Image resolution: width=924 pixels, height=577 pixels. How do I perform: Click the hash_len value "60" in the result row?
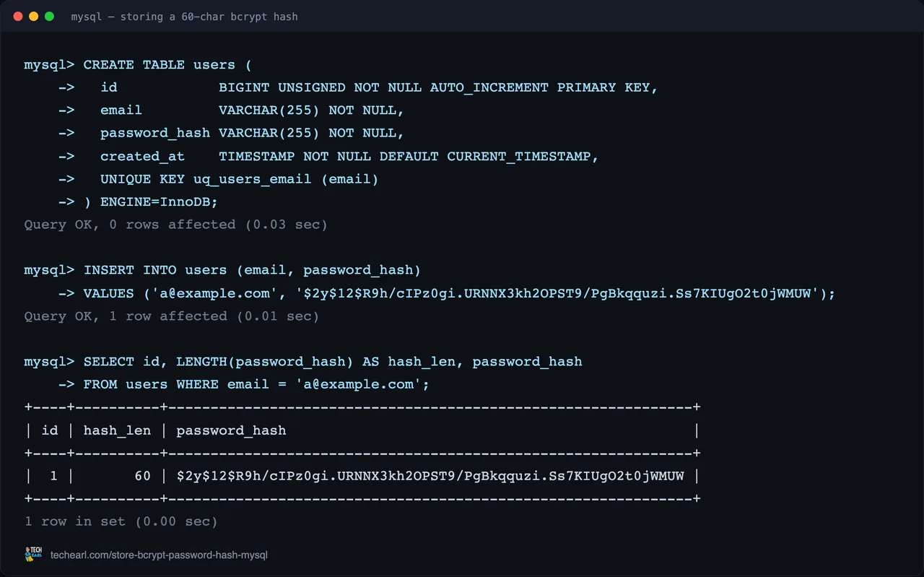pos(142,476)
